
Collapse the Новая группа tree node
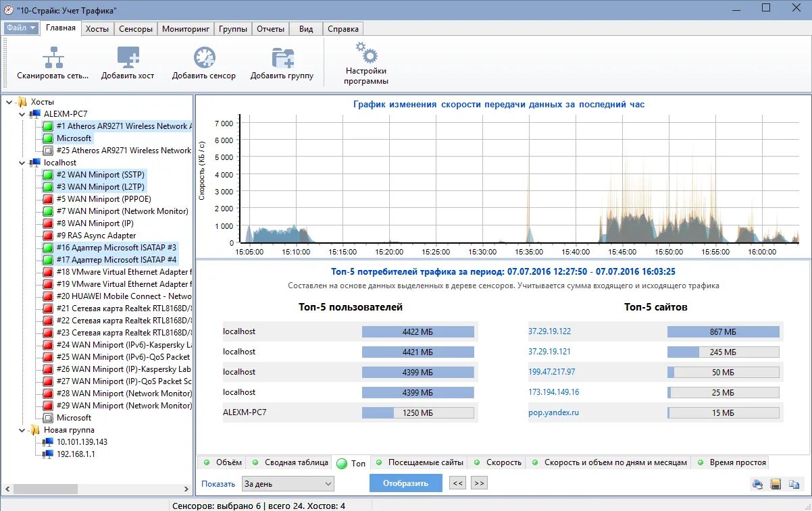(x=22, y=430)
